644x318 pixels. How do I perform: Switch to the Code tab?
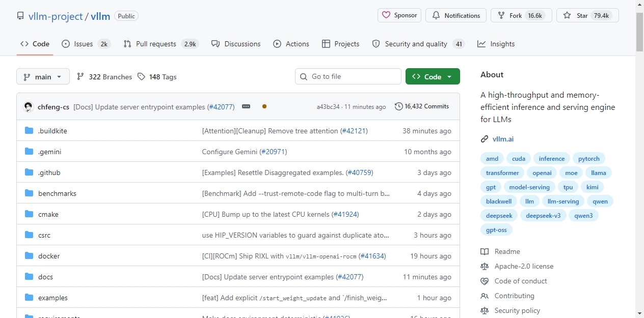click(x=35, y=44)
